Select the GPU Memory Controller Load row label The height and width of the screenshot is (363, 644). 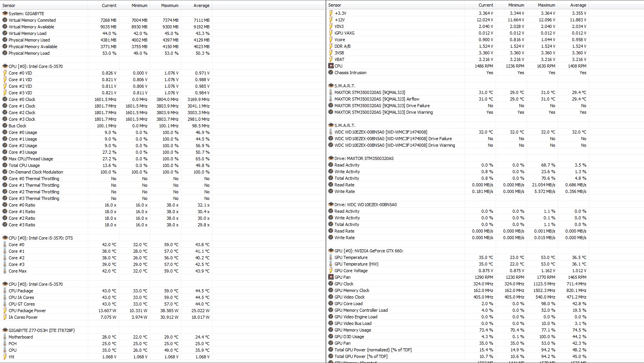361,310
